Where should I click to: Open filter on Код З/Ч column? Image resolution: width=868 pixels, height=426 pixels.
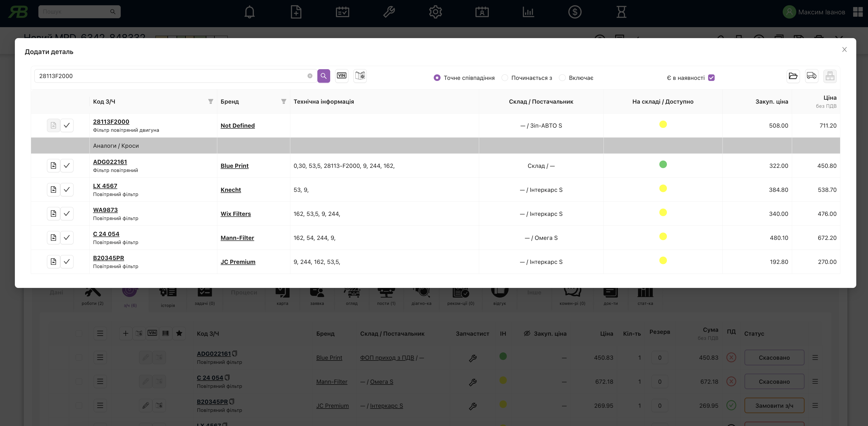210,102
